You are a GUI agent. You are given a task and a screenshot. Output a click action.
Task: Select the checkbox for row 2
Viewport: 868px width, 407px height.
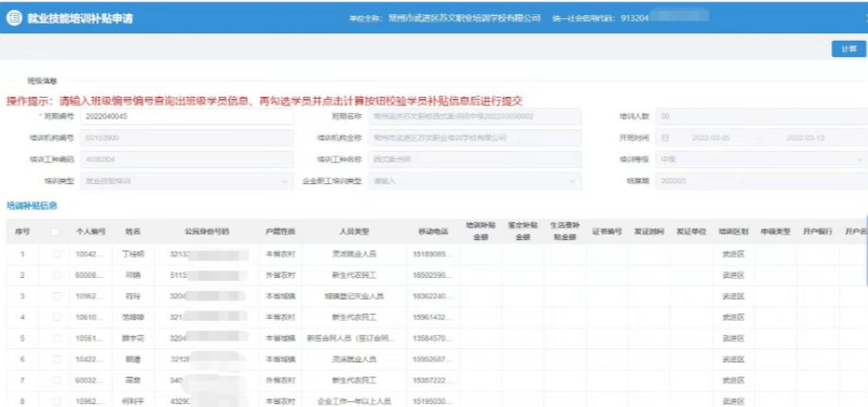pyautogui.click(x=58, y=274)
